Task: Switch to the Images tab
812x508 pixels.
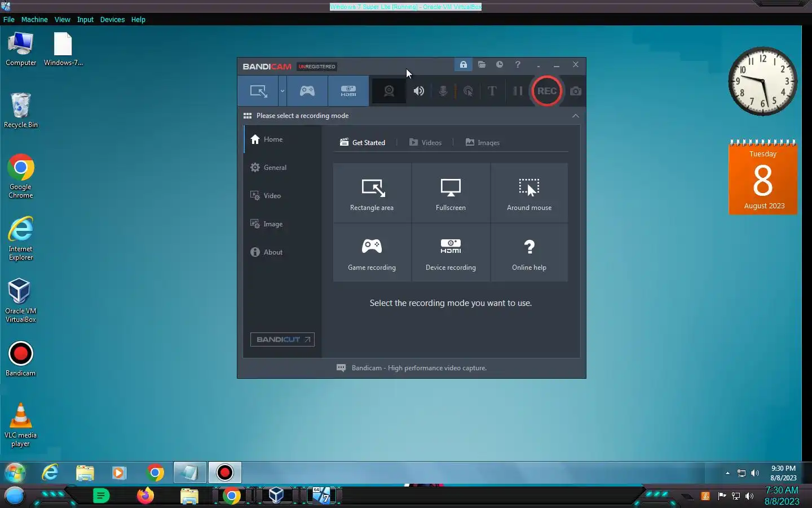Action: (x=483, y=143)
